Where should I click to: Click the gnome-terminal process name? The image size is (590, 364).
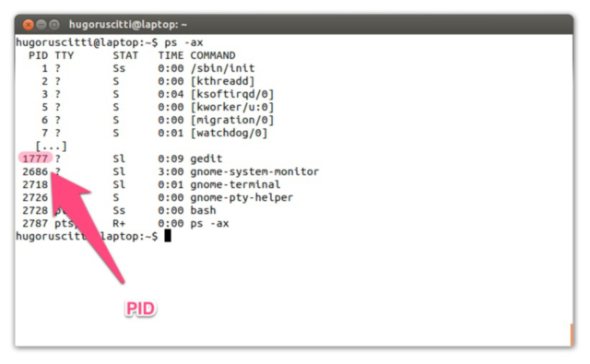click(235, 184)
